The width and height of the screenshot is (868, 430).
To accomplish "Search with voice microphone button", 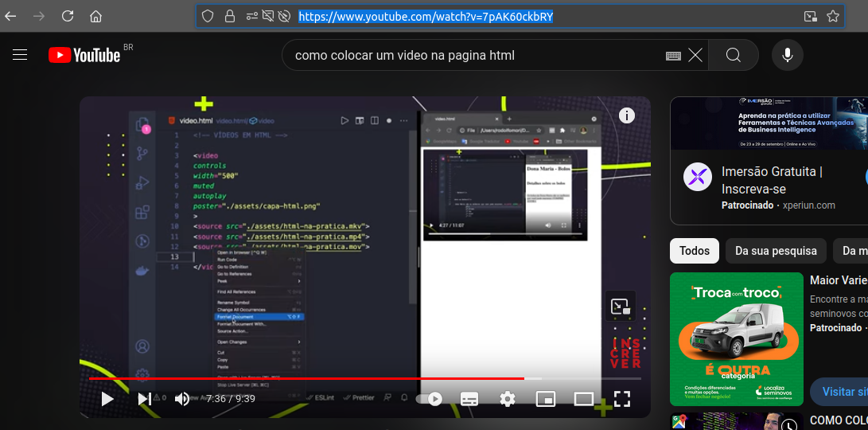I will [x=787, y=55].
